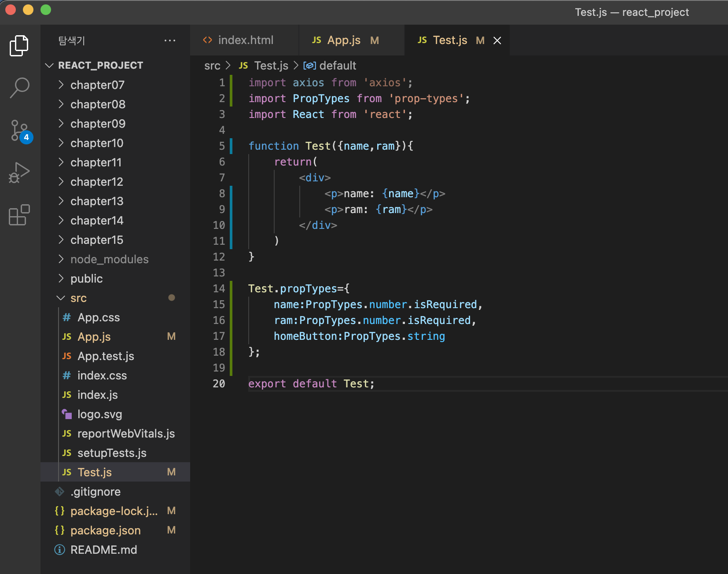Click default symbol in breadcrumb

(337, 66)
